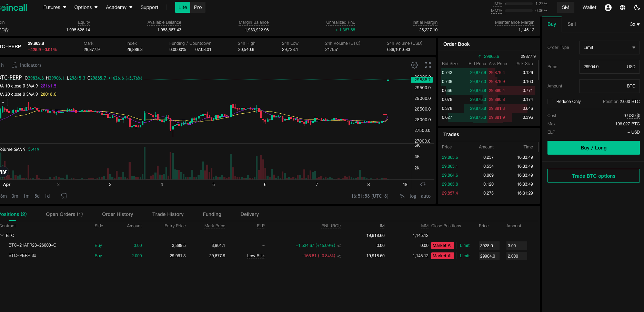Switch to Pro mode
The height and width of the screenshot is (312, 644).
(x=198, y=7)
